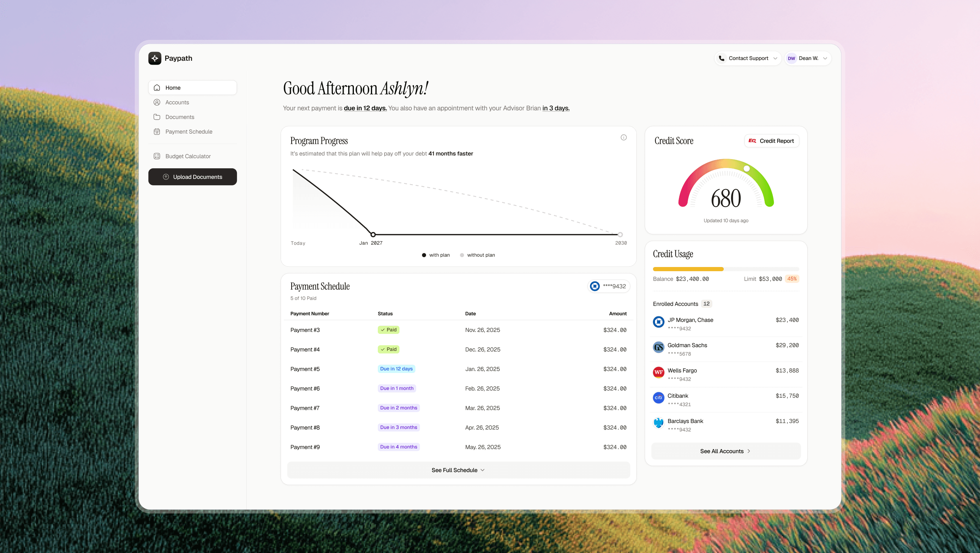Click the Jan 2027 chart point

click(373, 234)
